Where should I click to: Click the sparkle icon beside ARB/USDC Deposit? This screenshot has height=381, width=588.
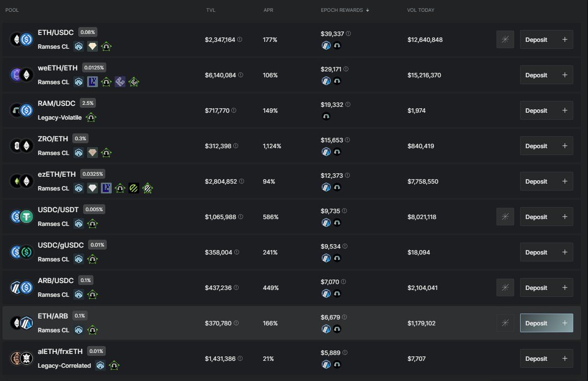(x=505, y=287)
